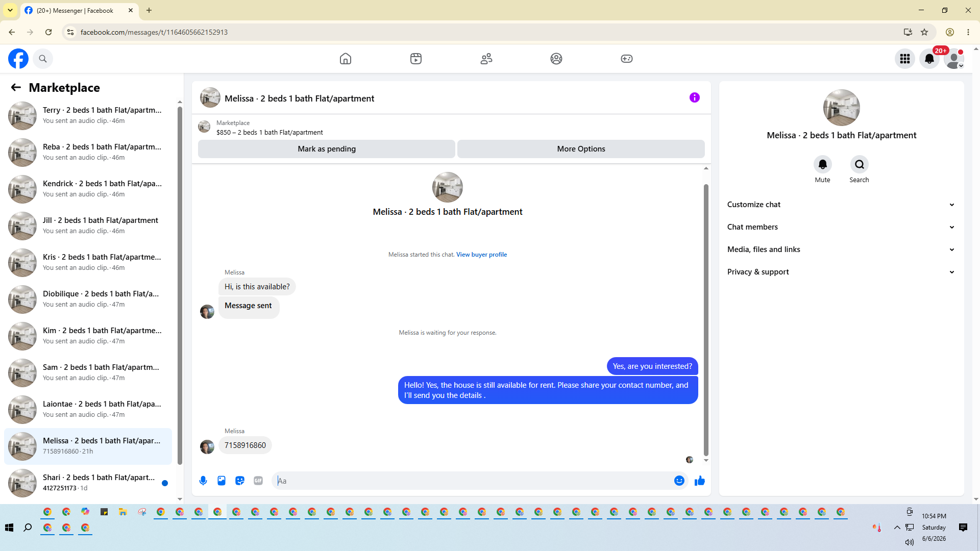Open View buyer profile link

coord(481,255)
